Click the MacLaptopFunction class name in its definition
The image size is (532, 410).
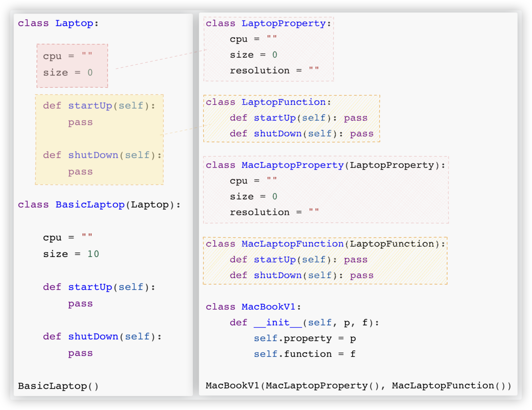tap(293, 244)
